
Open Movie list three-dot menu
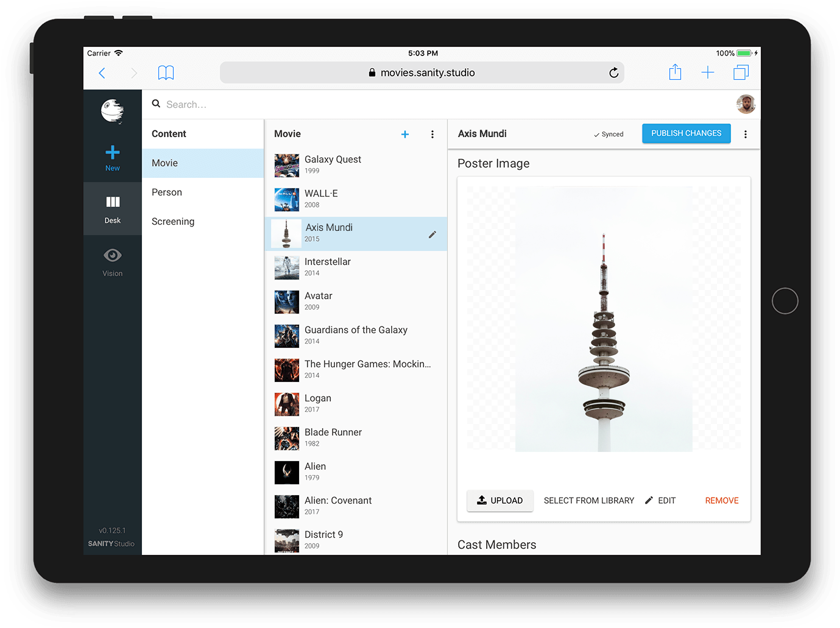coord(432,134)
